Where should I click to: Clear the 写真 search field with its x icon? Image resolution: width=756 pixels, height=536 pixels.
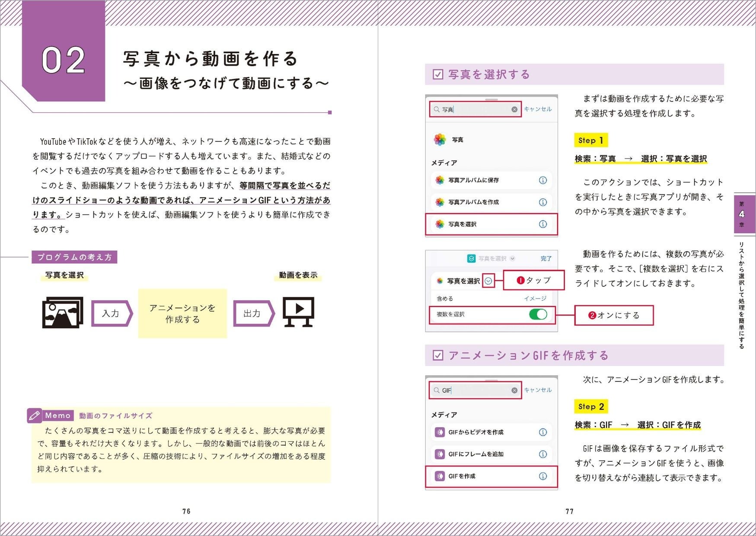pos(514,109)
